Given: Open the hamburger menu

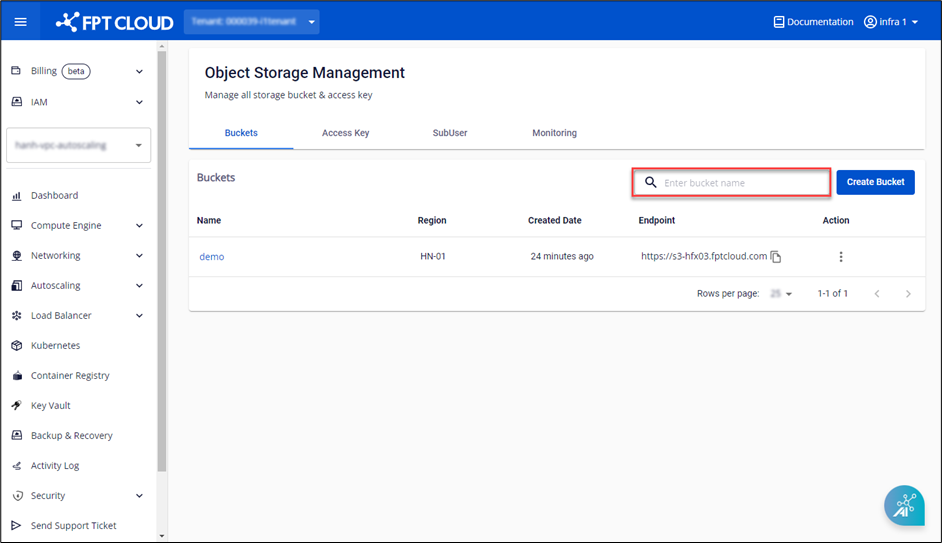Looking at the screenshot, I should [20, 22].
